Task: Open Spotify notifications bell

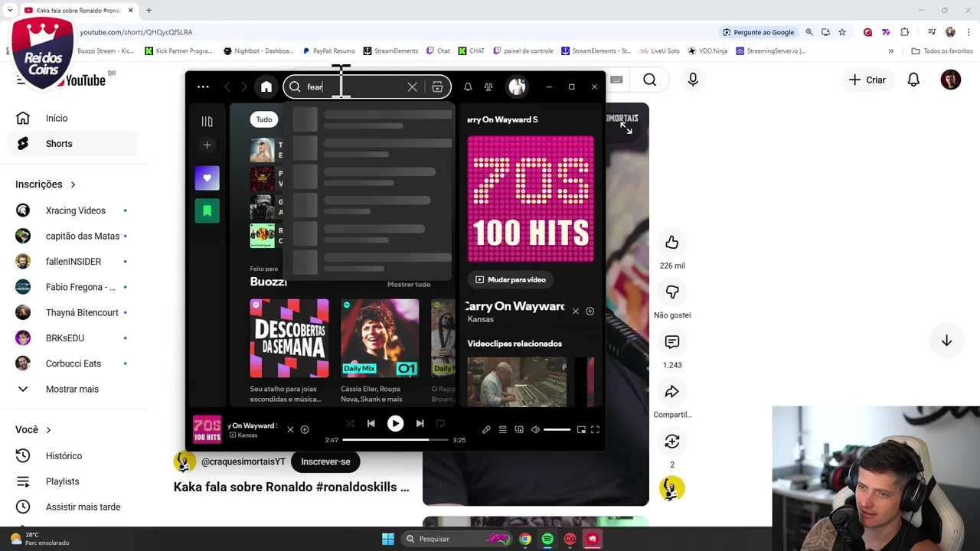Action: point(468,87)
